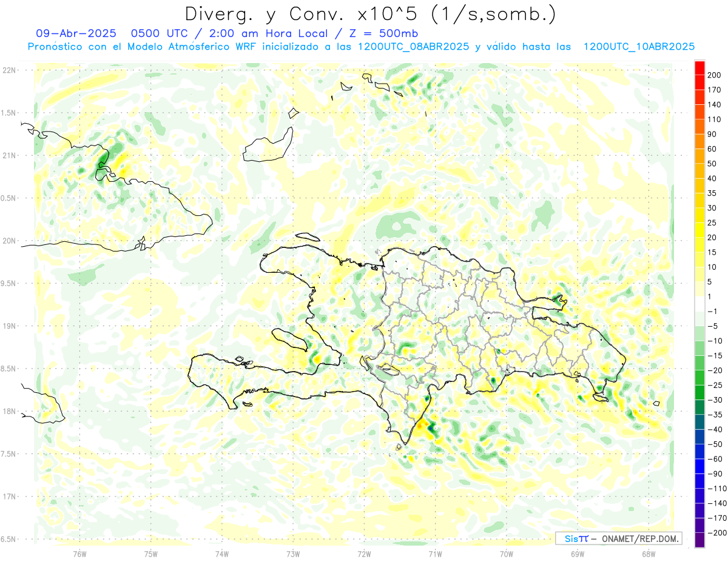This screenshot has width=728, height=562.
Task: Click the 8.5N latitude label
Action: 8,369
